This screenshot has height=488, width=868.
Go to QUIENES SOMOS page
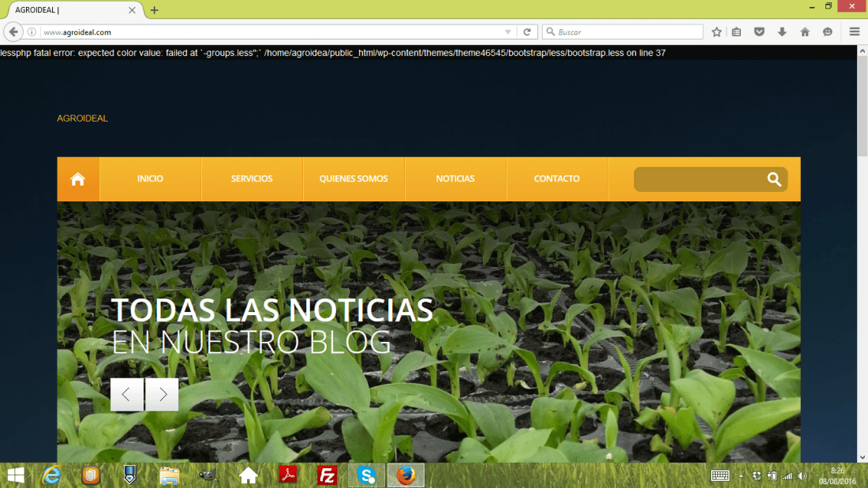coord(354,179)
